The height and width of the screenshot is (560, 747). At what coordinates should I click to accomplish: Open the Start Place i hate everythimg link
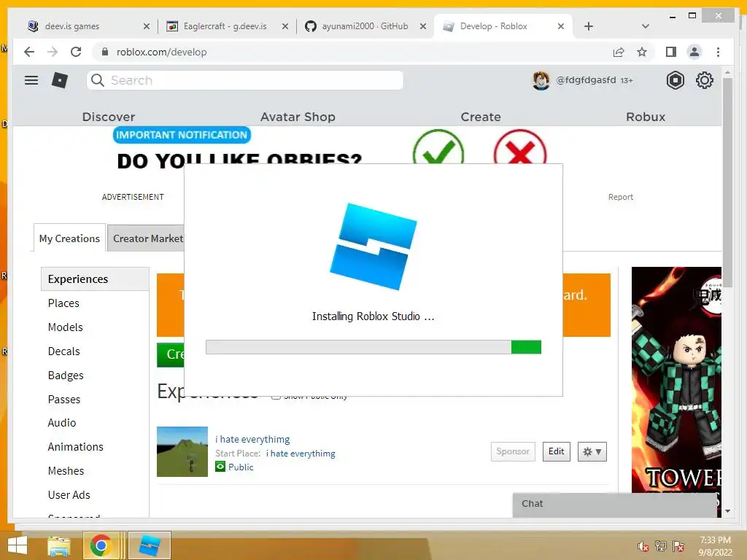click(x=301, y=454)
